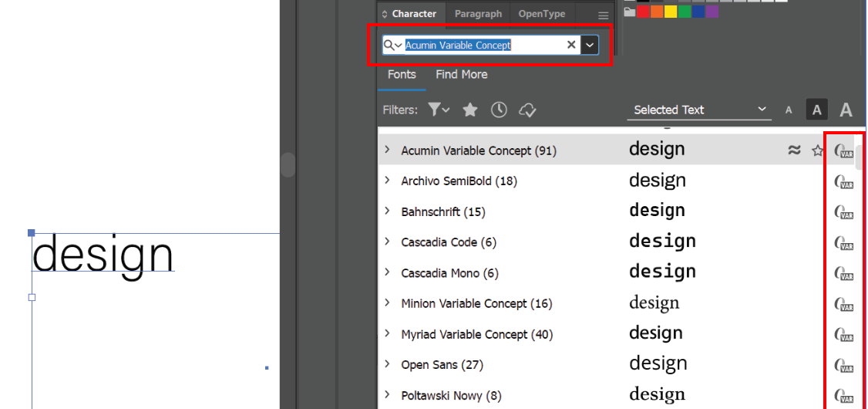Viewport: 868px width, 409px height.
Task: Expand Archivo SemiBold font family
Action: (x=388, y=180)
